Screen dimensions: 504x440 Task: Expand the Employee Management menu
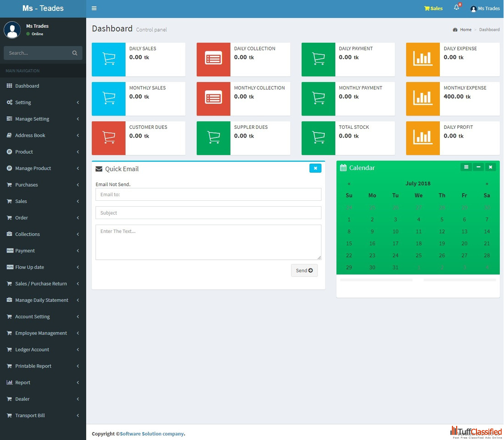click(x=41, y=333)
